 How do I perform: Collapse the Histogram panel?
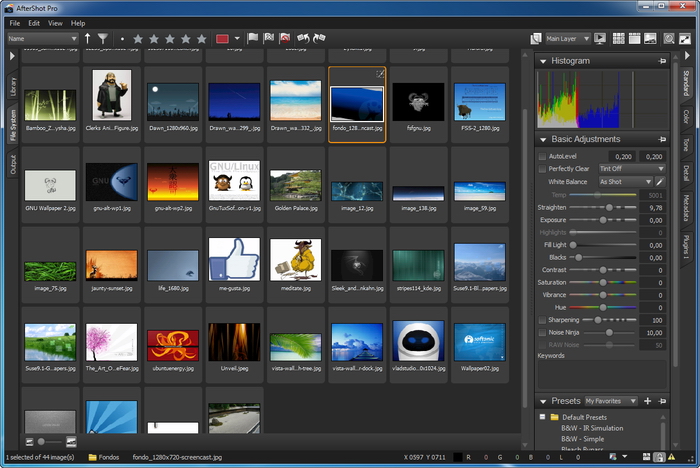(544, 61)
